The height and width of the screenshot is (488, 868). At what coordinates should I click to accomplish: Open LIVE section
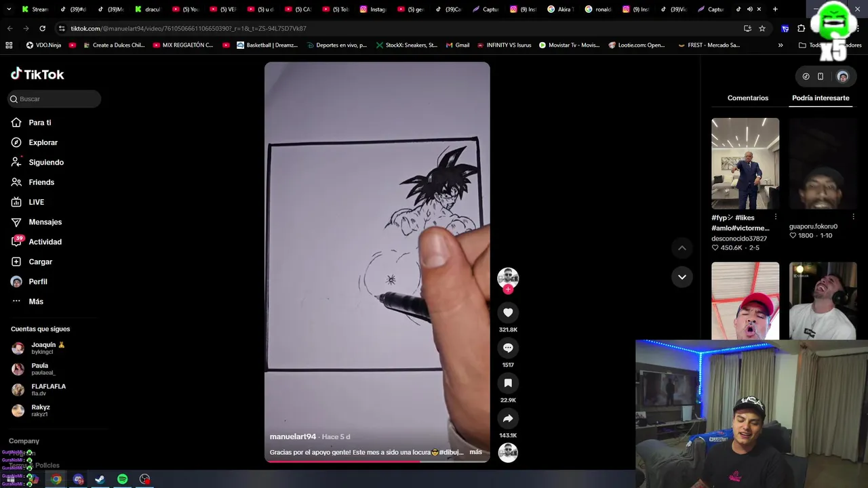(x=36, y=202)
